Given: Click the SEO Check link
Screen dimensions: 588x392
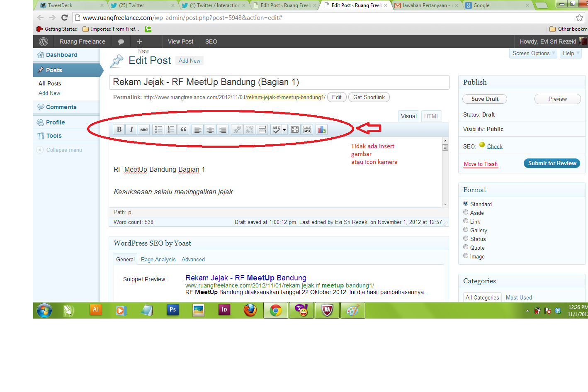Looking at the screenshot, I should 495,146.
